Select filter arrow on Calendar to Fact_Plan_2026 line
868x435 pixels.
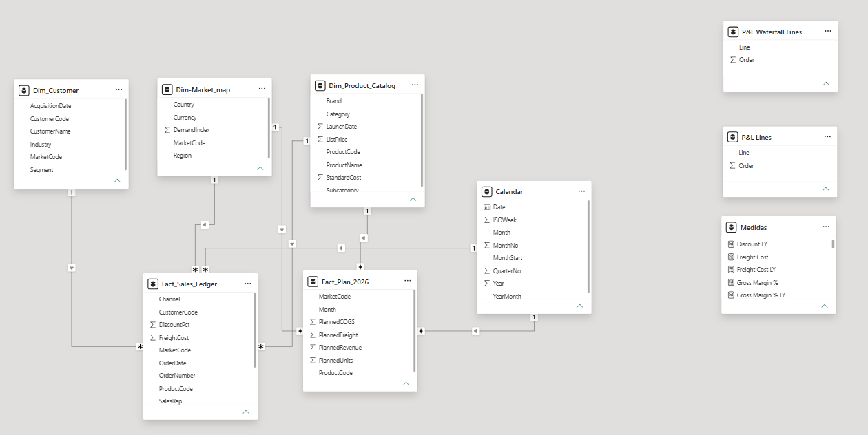475,331
